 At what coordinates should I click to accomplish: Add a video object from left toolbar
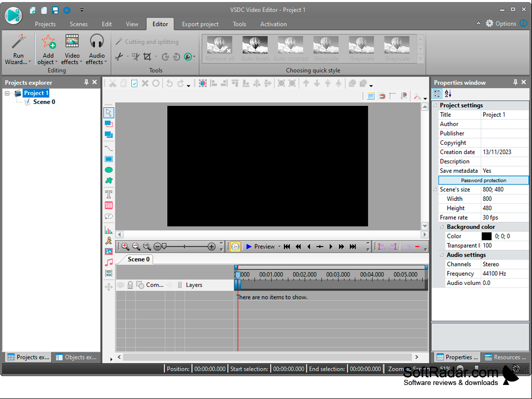click(108, 273)
